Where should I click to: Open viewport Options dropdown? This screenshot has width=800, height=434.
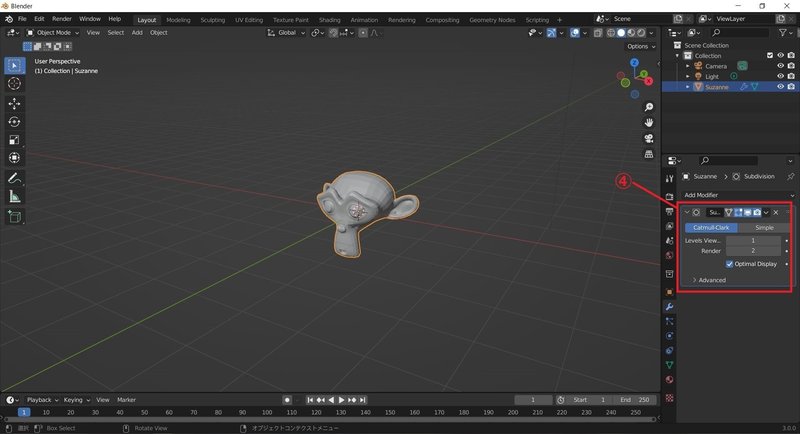641,46
